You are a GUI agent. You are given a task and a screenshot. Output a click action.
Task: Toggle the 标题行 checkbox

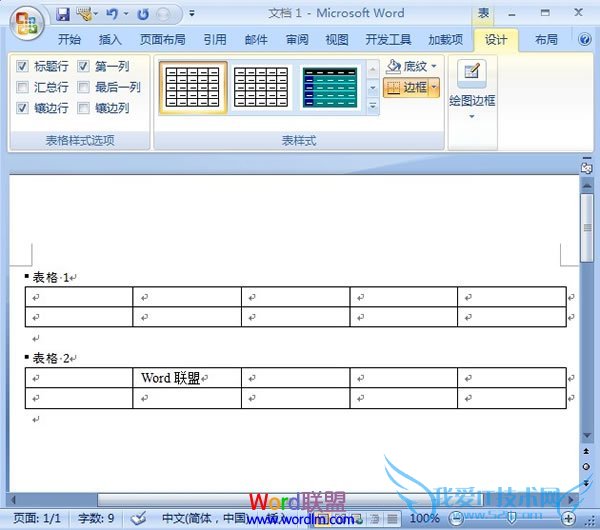tap(22, 67)
